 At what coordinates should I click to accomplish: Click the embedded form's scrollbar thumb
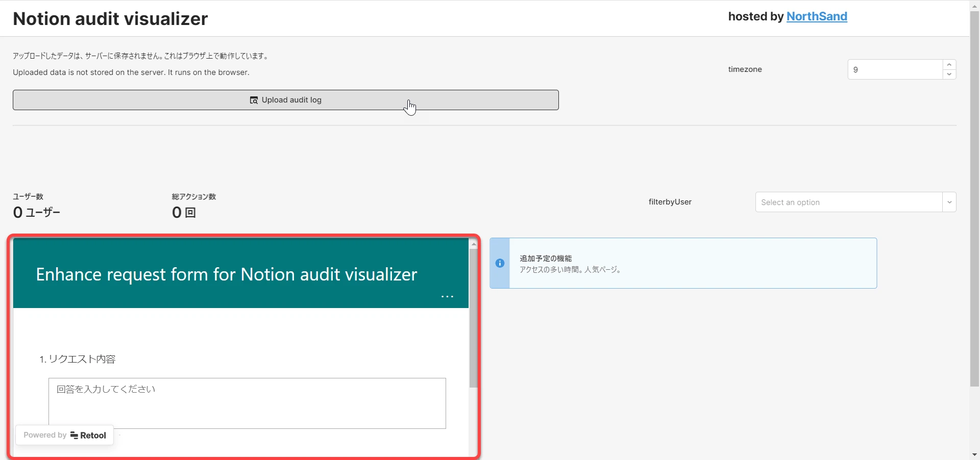coord(473,318)
